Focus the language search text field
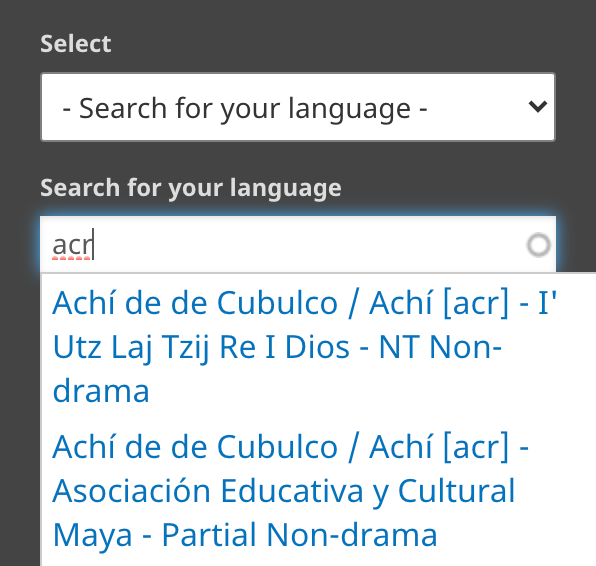596x566 pixels. (x=298, y=244)
